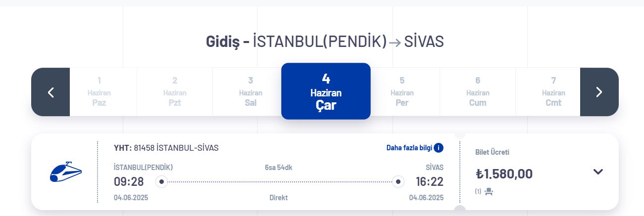This screenshot has width=644, height=216.
Task: Click the 09:28 departure time
Action: pyautogui.click(x=129, y=182)
